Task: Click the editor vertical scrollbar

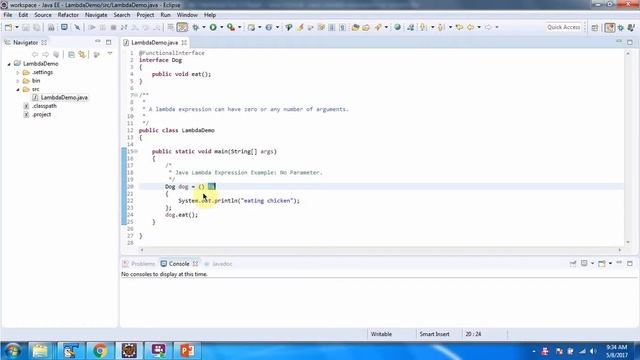Action: click(x=628, y=147)
